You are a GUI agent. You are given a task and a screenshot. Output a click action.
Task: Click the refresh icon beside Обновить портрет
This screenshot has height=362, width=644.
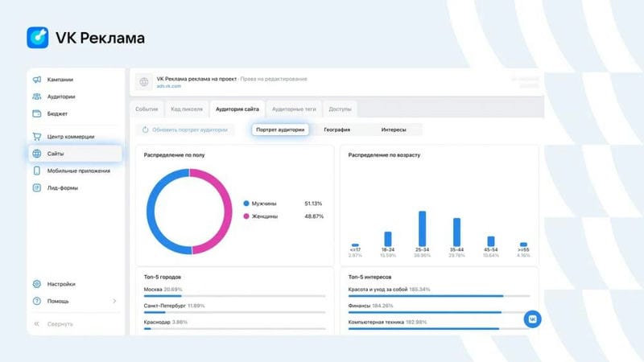point(146,130)
